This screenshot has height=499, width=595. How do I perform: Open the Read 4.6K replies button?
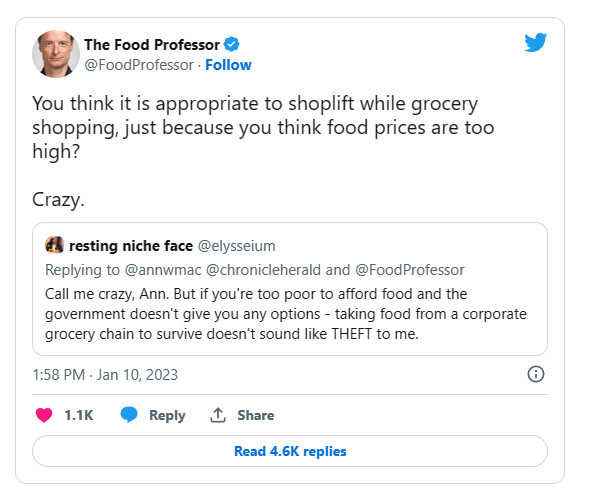click(290, 451)
